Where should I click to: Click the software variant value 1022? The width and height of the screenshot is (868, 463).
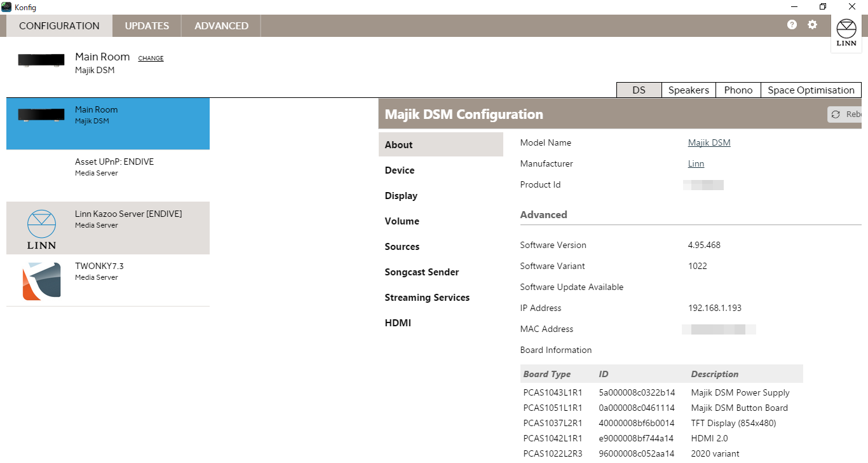pos(697,266)
